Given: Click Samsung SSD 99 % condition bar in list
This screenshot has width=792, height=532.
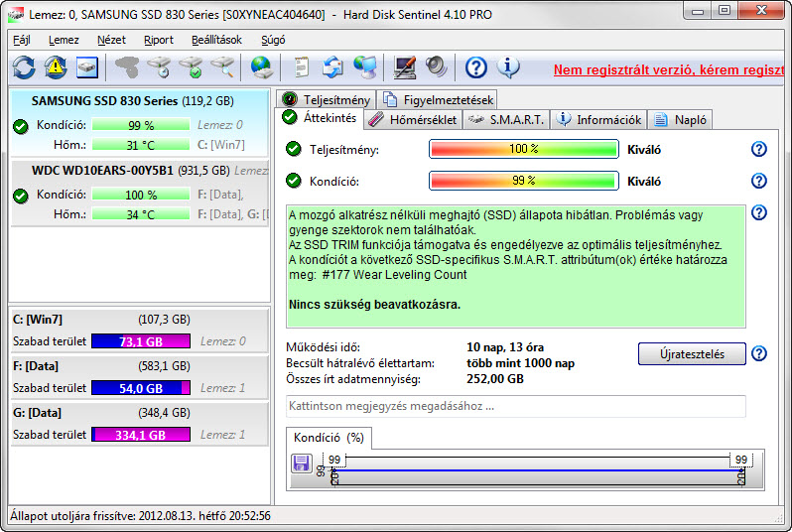Looking at the screenshot, I should pyautogui.click(x=141, y=125).
